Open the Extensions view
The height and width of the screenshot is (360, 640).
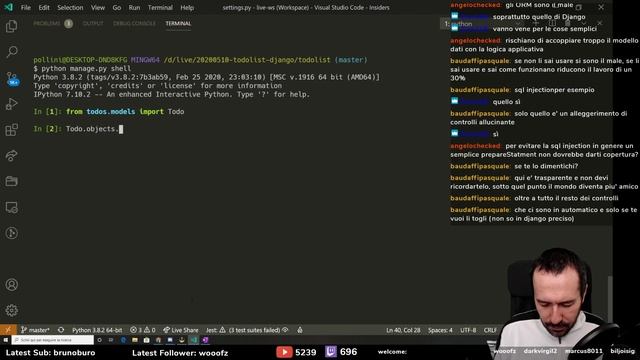pyautogui.click(x=11, y=130)
